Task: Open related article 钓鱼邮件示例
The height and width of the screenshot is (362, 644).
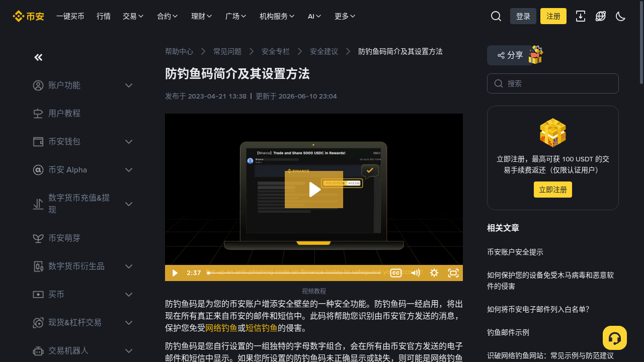Action: point(508,332)
